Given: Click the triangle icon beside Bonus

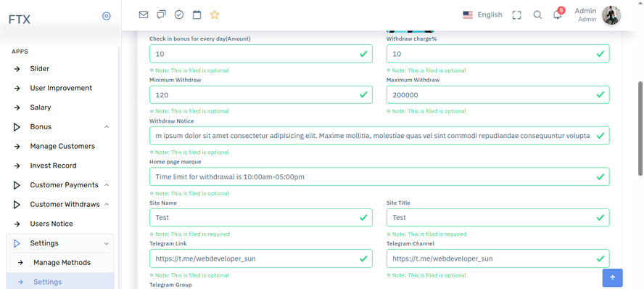Looking at the screenshot, I should click(x=17, y=127).
